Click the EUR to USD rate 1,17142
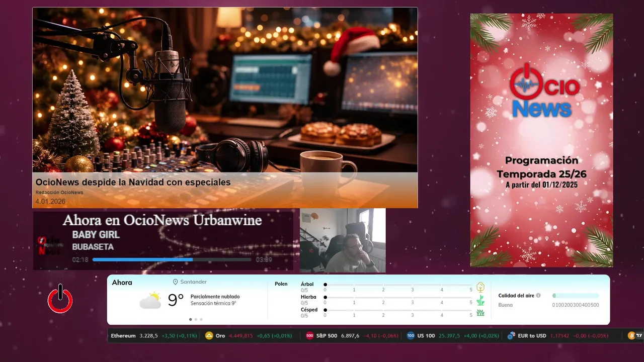The width and height of the screenshot is (644, 362). point(559,335)
